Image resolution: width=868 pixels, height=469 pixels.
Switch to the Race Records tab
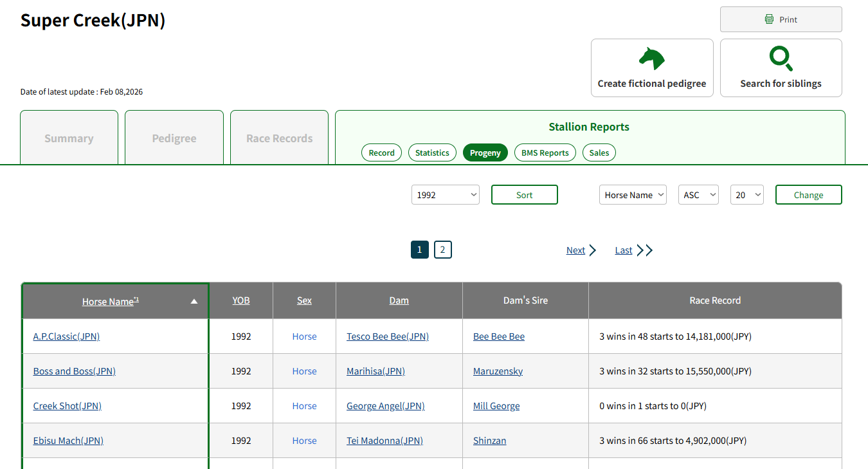(279, 138)
